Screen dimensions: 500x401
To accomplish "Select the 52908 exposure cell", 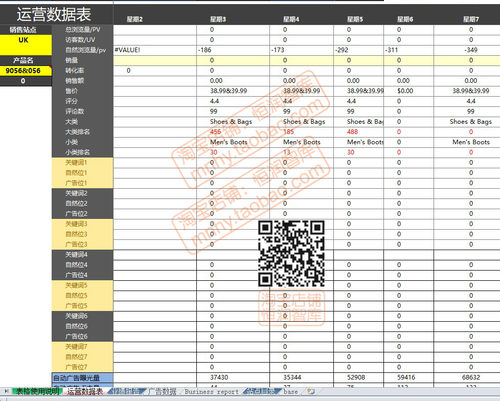I will 359,378.
